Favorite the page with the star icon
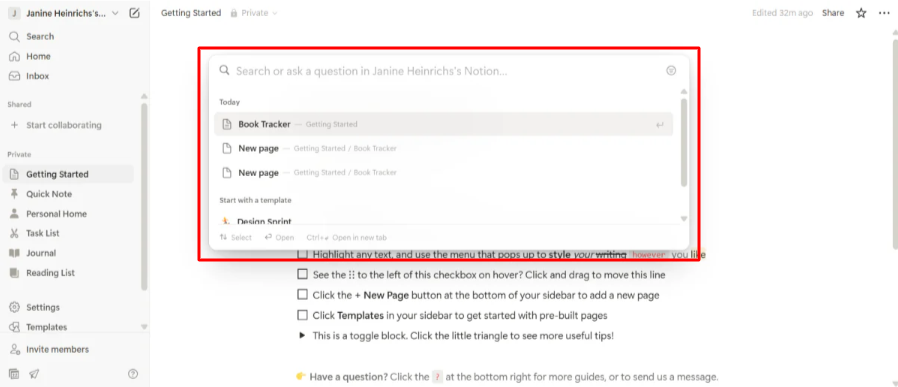 point(861,13)
